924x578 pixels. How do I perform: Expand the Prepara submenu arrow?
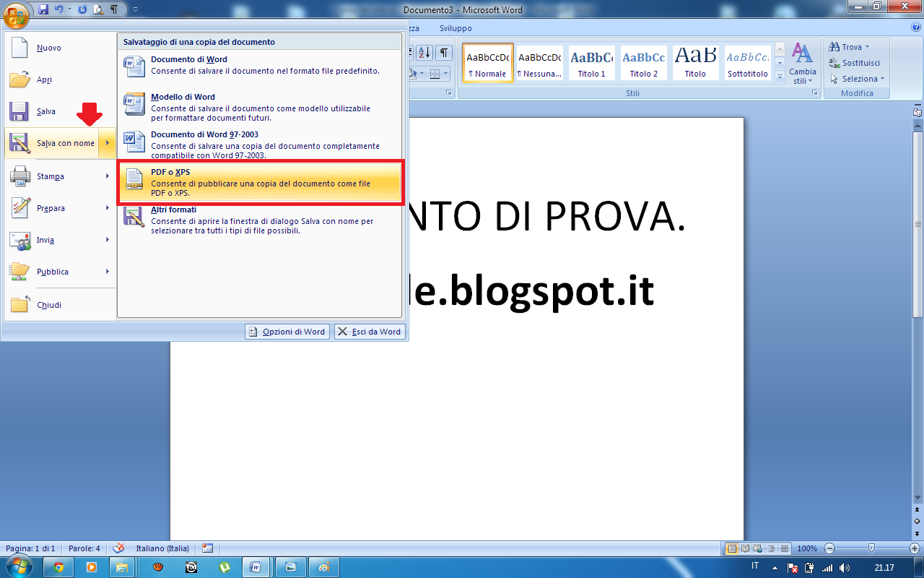pyautogui.click(x=107, y=208)
